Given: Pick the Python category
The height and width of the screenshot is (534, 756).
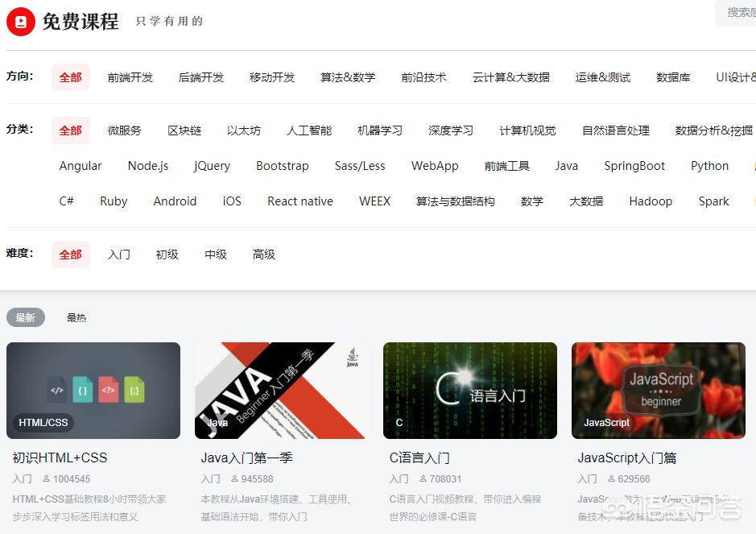Looking at the screenshot, I should pos(710,166).
